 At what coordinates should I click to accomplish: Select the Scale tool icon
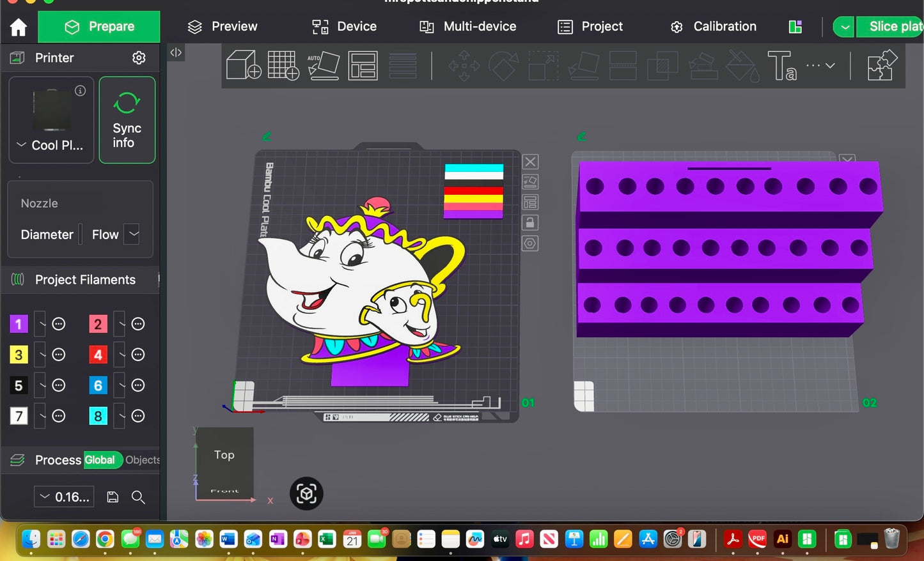tap(543, 66)
